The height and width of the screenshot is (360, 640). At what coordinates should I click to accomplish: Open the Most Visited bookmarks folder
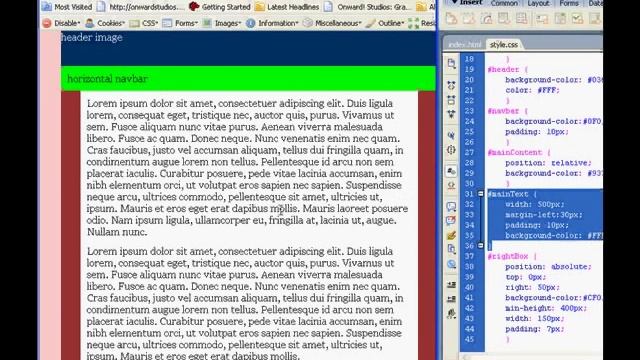click(67, 7)
